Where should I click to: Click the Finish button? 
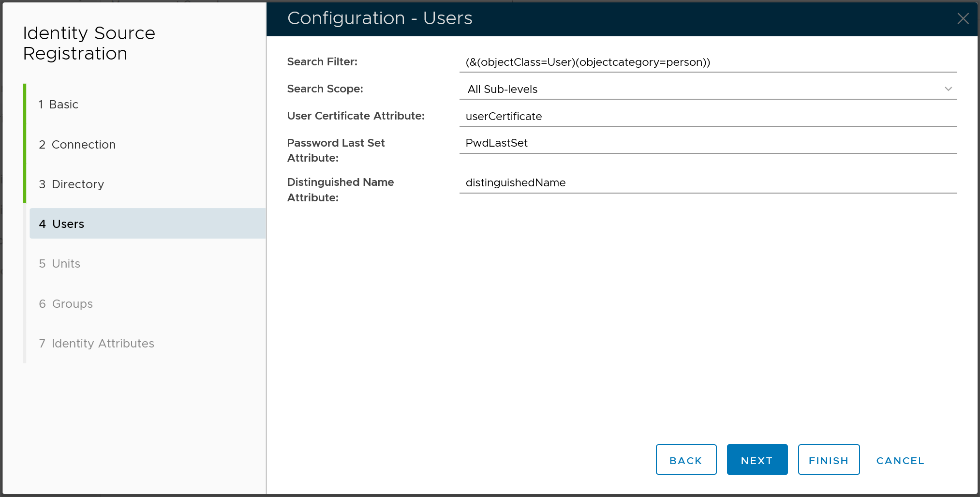828,460
